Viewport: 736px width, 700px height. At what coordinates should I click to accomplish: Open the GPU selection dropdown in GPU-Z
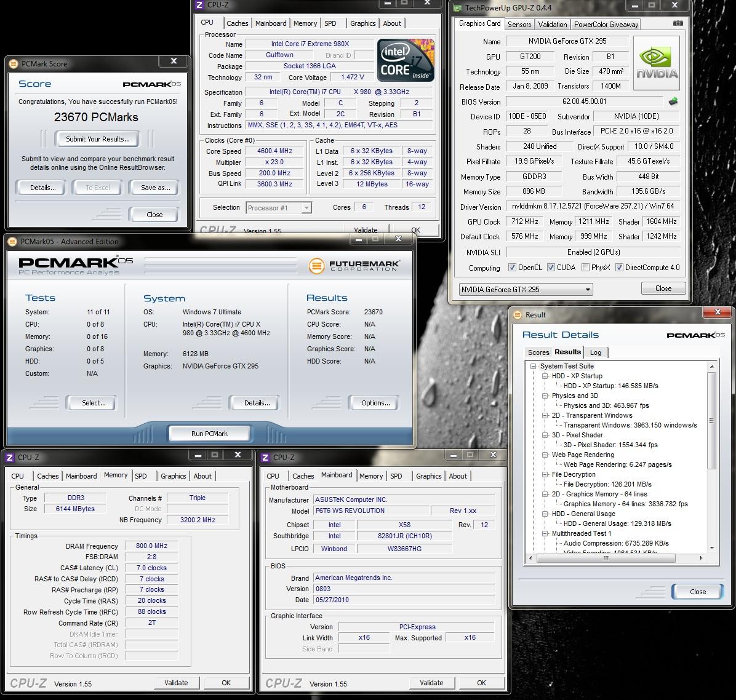tap(526, 290)
